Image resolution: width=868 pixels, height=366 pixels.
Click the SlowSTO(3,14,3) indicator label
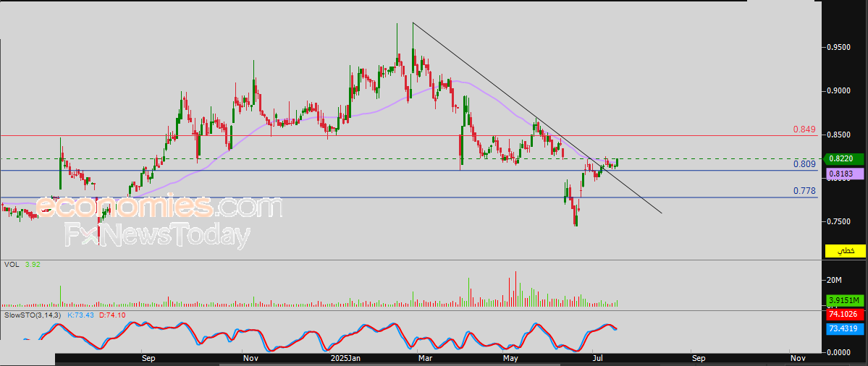pos(34,315)
